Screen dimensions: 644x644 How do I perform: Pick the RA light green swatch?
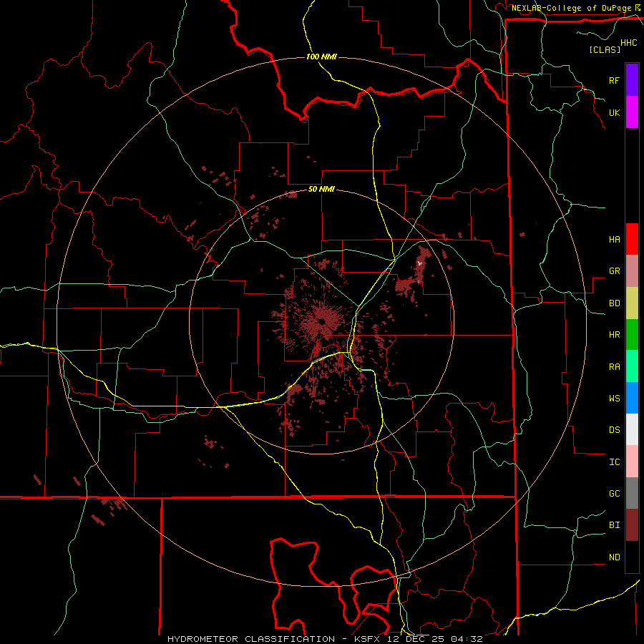point(632,366)
